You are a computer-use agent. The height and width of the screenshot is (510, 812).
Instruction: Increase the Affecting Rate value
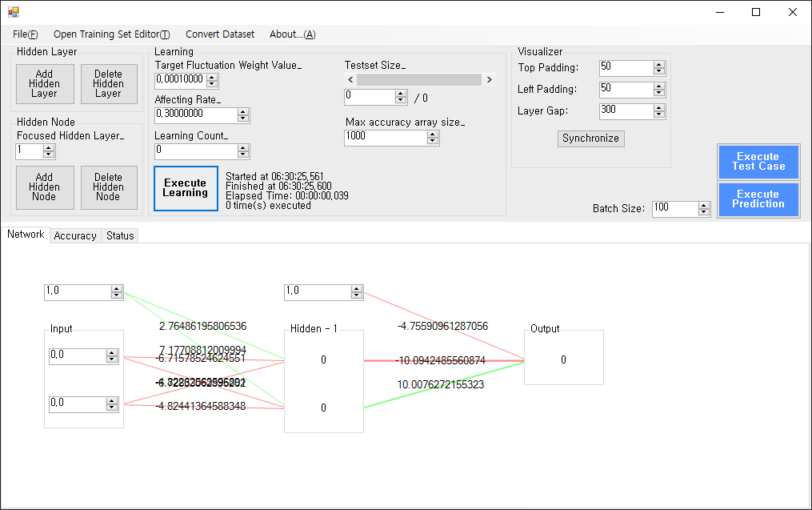click(243, 111)
